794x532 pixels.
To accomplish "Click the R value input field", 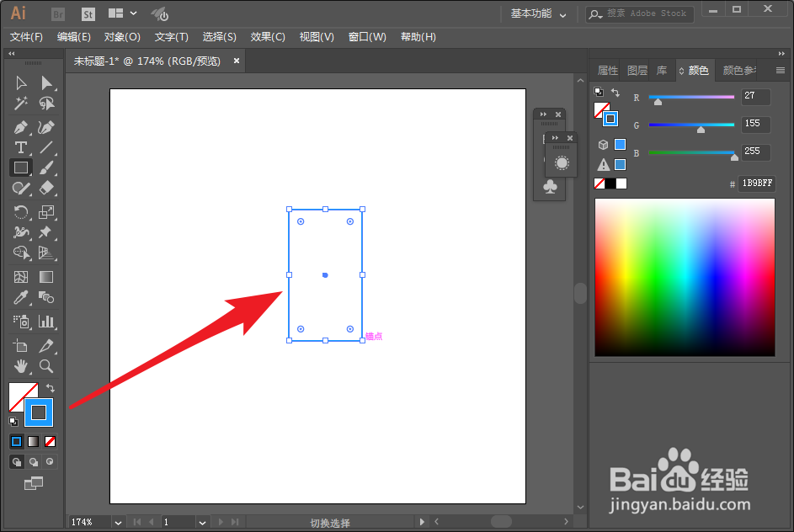I will (756, 96).
